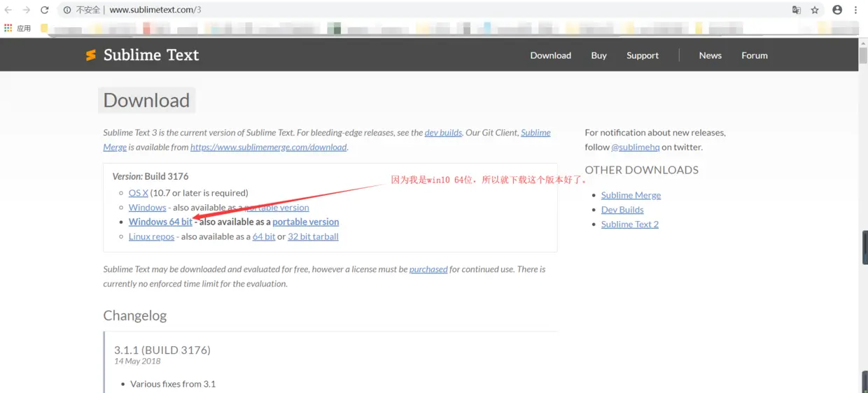Click the scrollbar up arrow
The height and width of the screenshot is (393, 868).
[862, 42]
